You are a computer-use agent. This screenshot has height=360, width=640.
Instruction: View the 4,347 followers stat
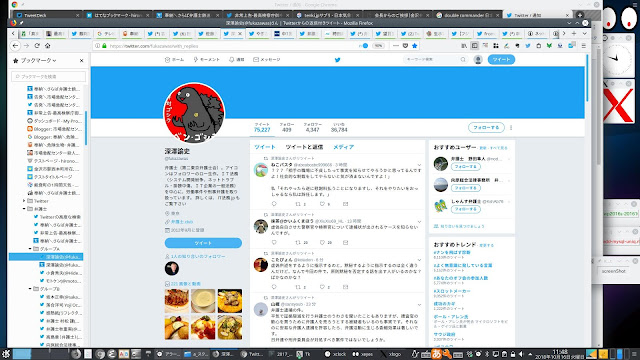[x=312, y=127]
